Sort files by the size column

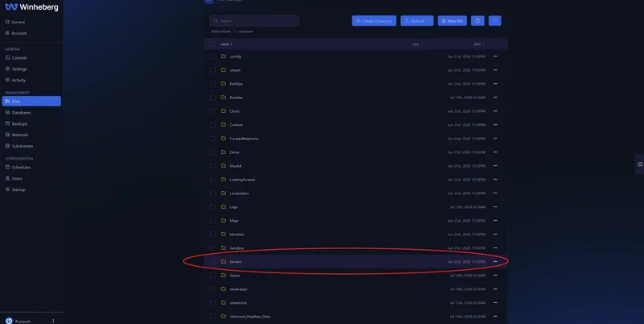click(417, 44)
